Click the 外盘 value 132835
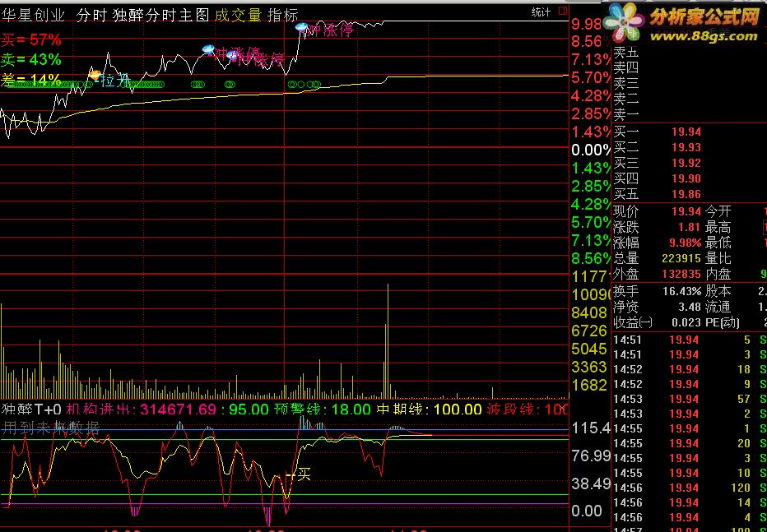Image resolution: width=767 pixels, height=532 pixels. (681, 274)
